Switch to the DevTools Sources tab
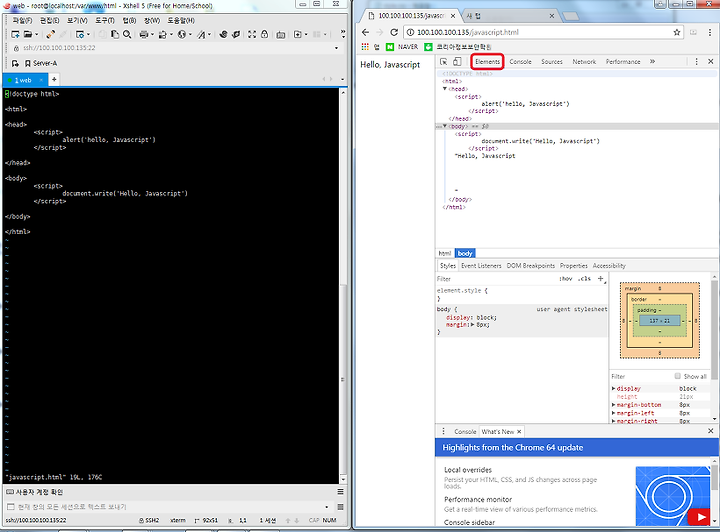 coord(551,62)
